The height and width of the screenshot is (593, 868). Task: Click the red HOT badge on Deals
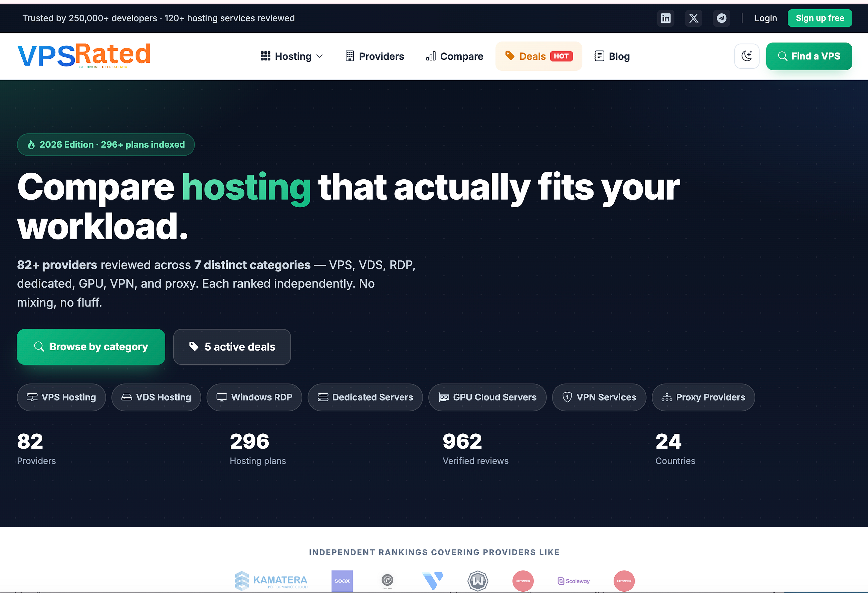[x=561, y=56]
